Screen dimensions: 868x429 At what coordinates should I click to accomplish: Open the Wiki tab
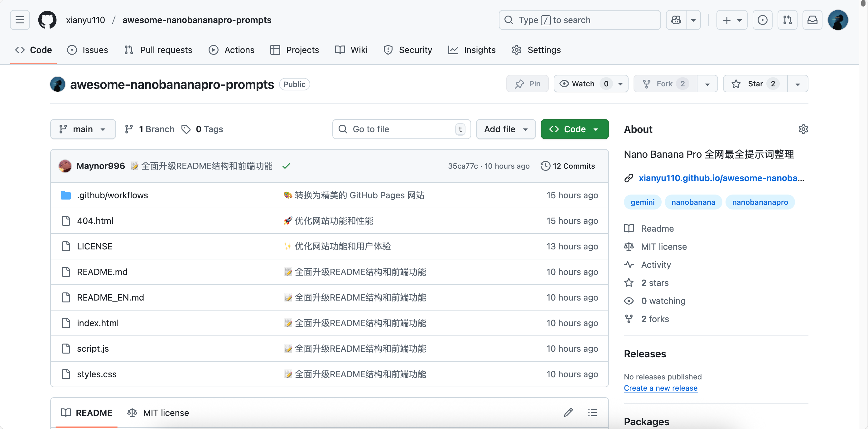[x=351, y=50]
